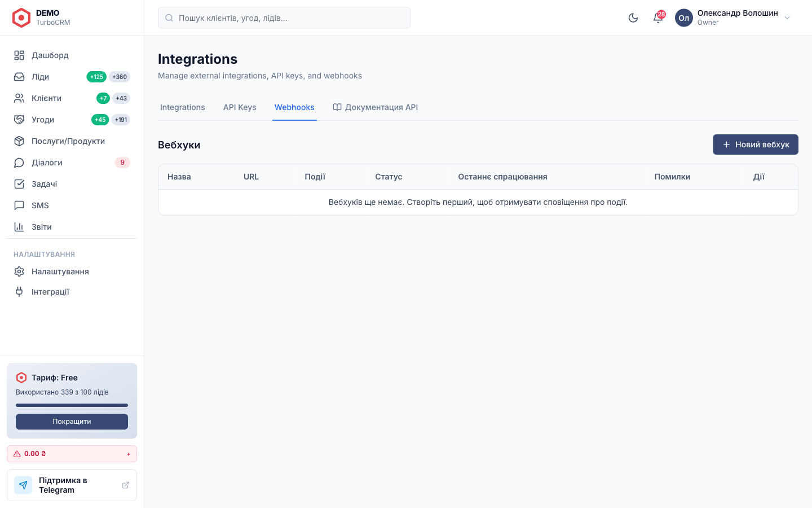Open Дашборд in the sidebar
Screen dimensions: 812x508
tap(72, 55)
